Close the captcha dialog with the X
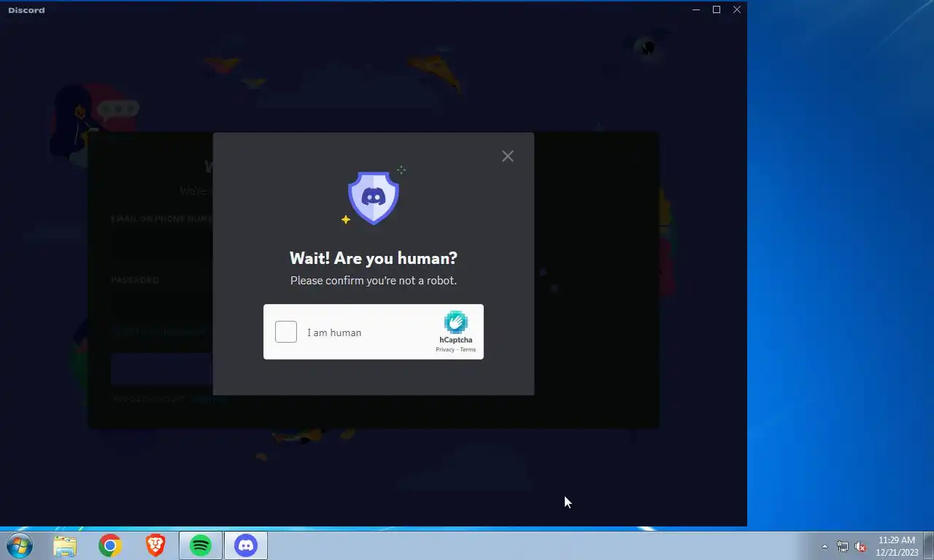The image size is (934, 560). tap(508, 156)
